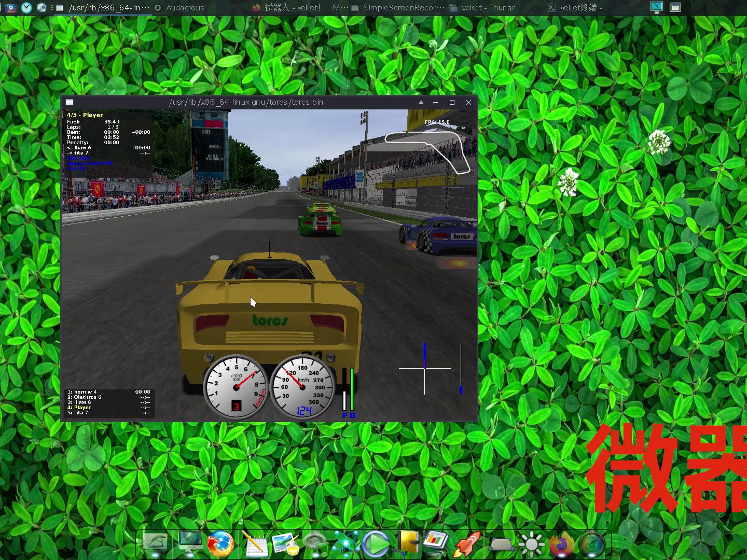Click the gear number indicator 3
Viewport: 747px width, 560px height.
tap(236, 406)
